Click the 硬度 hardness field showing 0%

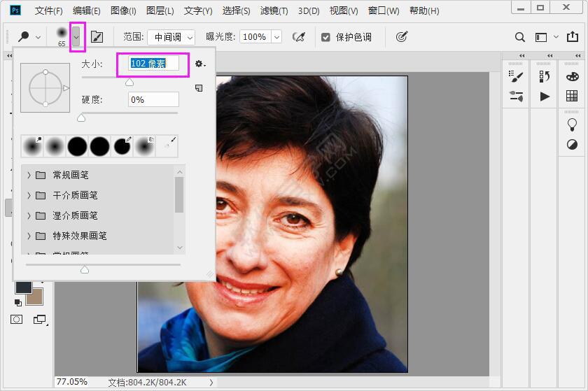pyautogui.click(x=153, y=100)
